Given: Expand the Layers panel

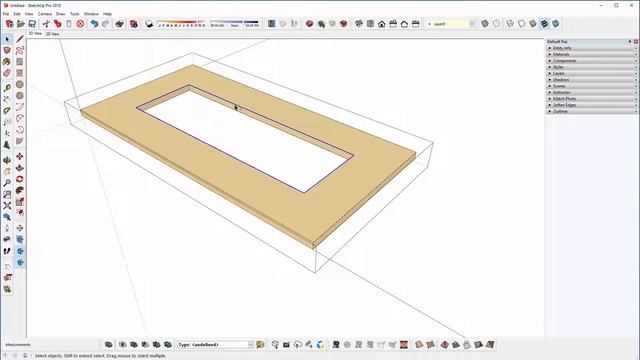Looking at the screenshot, I should point(592,73).
